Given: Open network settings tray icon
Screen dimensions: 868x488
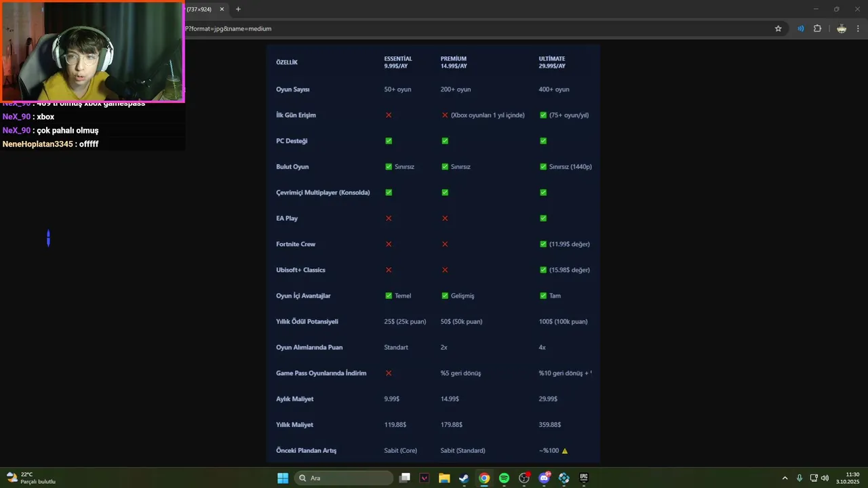Looking at the screenshot, I should [x=814, y=478].
